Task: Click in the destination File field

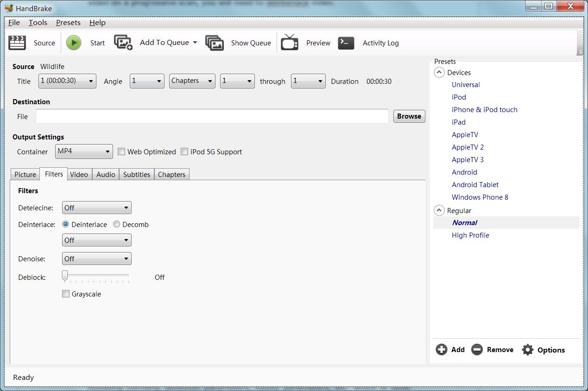Action: (x=212, y=116)
